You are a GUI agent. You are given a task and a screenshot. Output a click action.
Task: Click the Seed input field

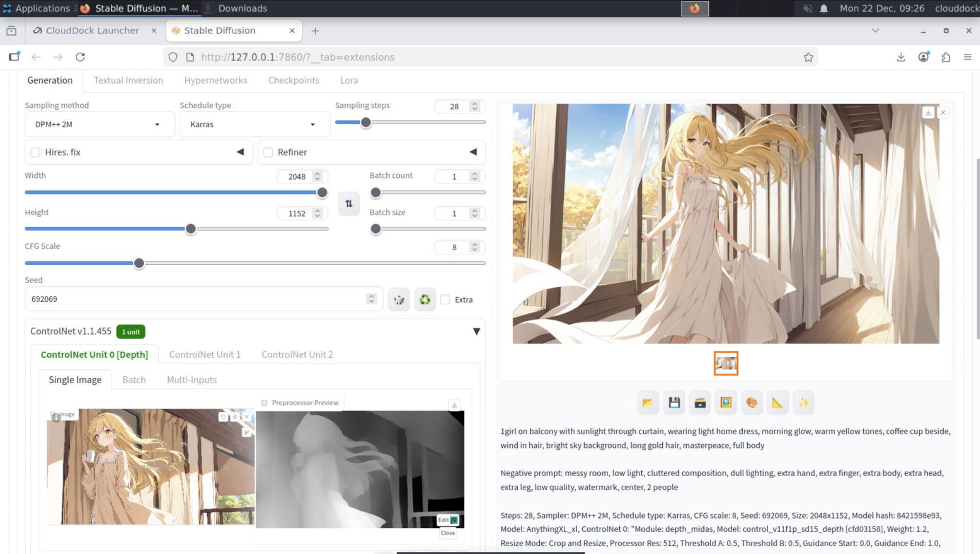click(x=195, y=299)
